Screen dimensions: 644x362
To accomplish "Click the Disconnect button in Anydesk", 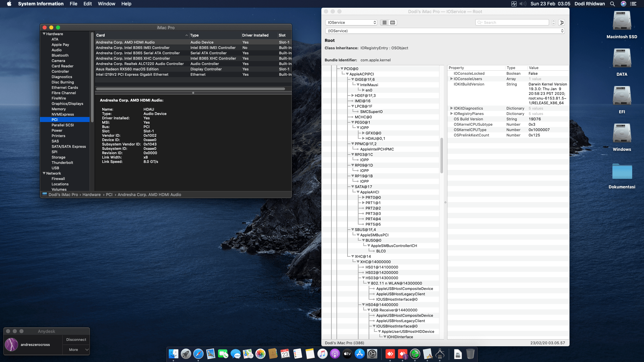I will pyautogui.click(x=76, y=340).
